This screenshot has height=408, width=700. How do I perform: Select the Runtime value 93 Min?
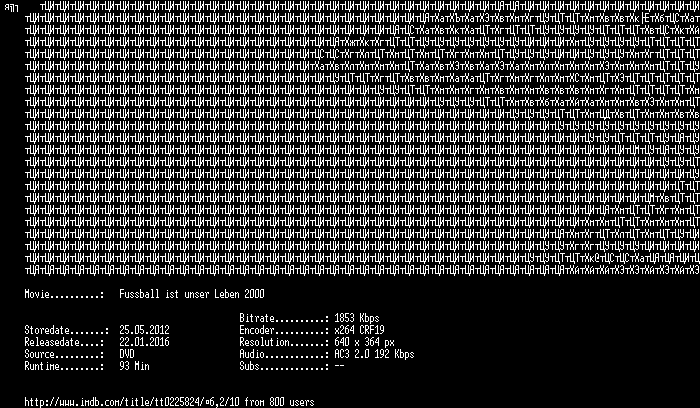134,366
